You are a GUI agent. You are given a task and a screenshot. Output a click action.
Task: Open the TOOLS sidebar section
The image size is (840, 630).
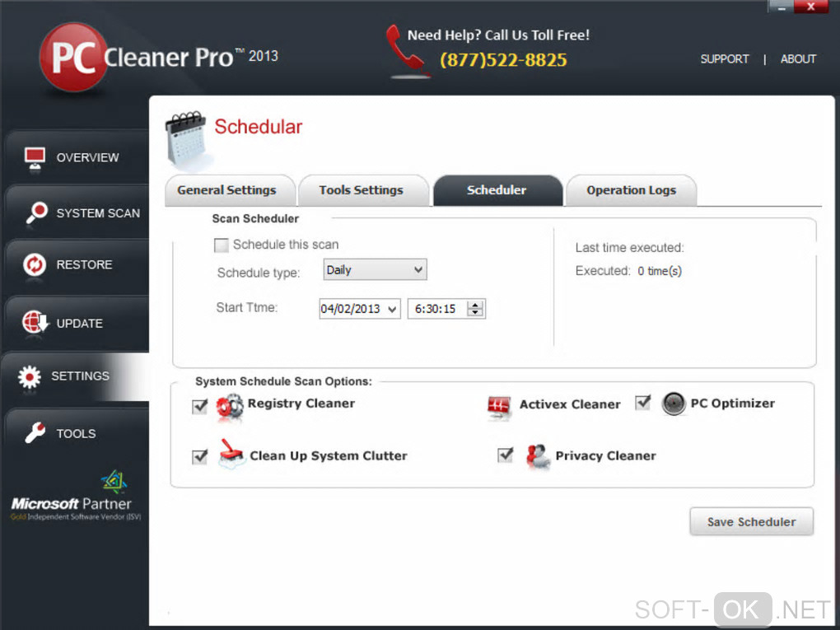(x=76, y=433)
